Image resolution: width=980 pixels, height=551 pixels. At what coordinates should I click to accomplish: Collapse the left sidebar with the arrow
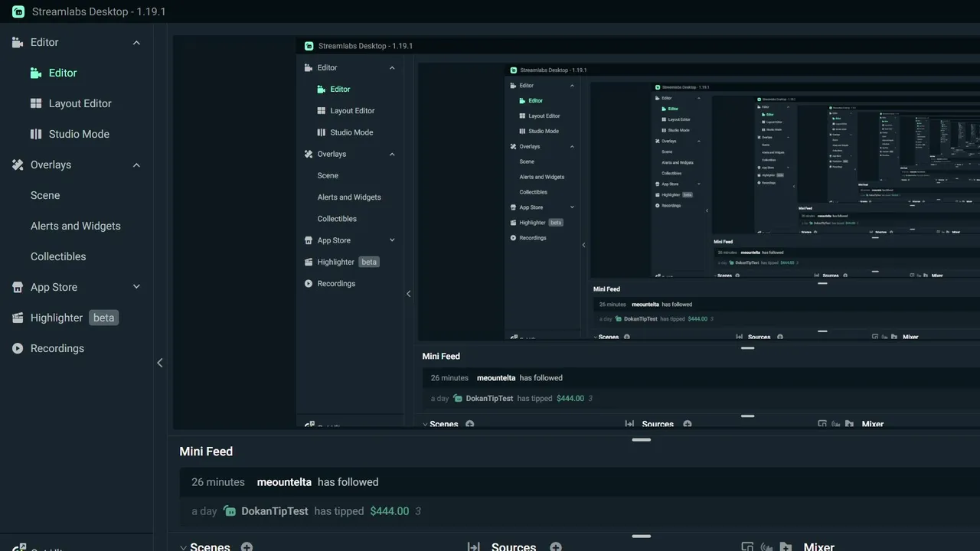160,363
